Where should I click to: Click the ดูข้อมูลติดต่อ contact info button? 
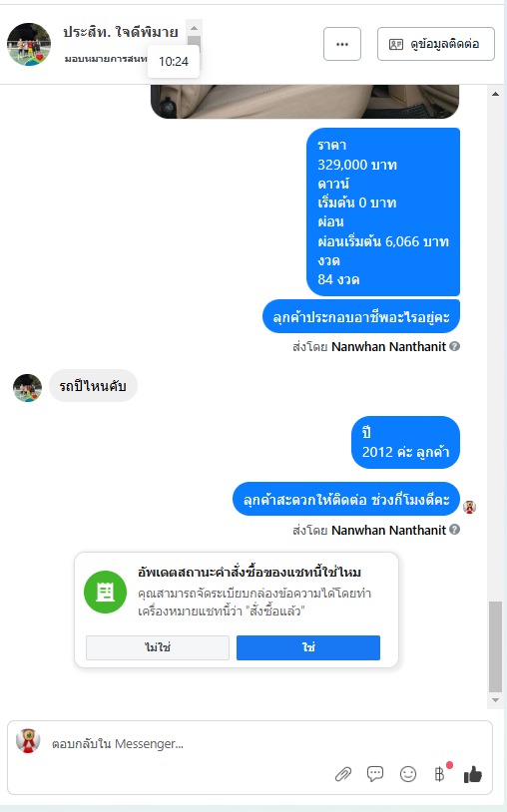(x=436, y=44)
